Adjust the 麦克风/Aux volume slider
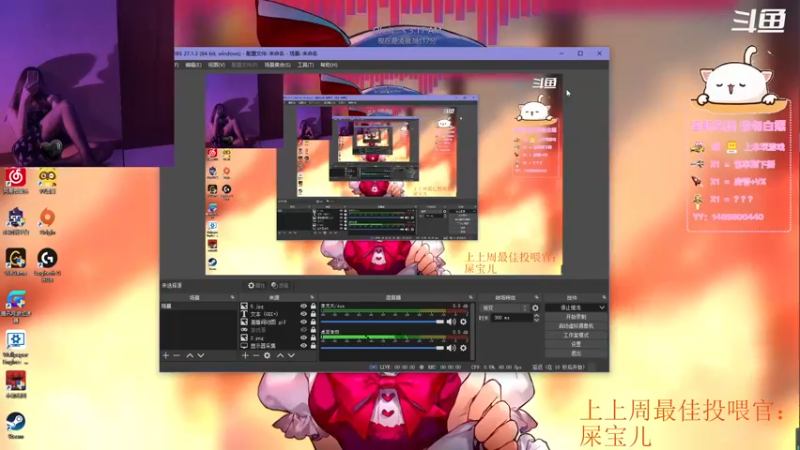This screenshot has width=800, height=450. click(x=382, y=322)
